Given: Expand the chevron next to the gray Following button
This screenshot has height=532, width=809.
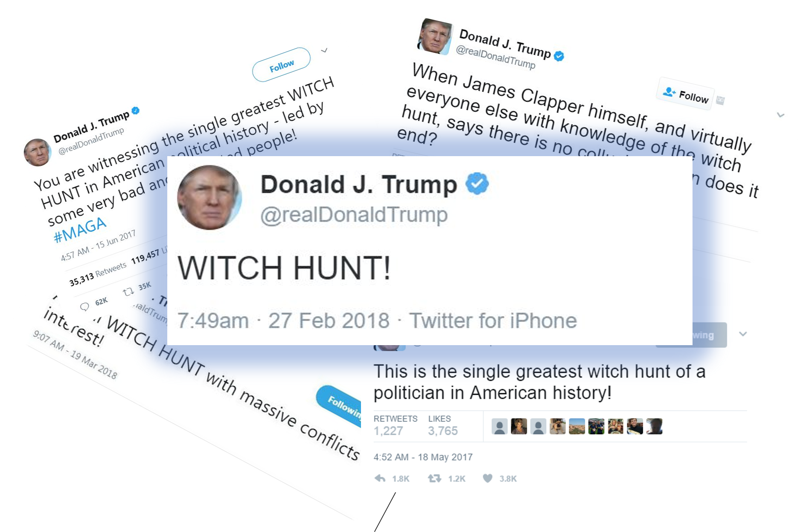Looking at the screenshot, I should pos(743,334).
